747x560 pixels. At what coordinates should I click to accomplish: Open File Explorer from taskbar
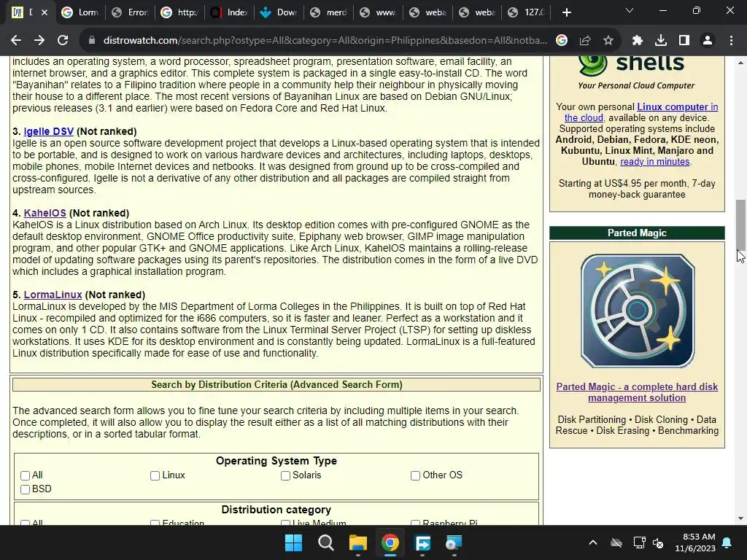357,542
